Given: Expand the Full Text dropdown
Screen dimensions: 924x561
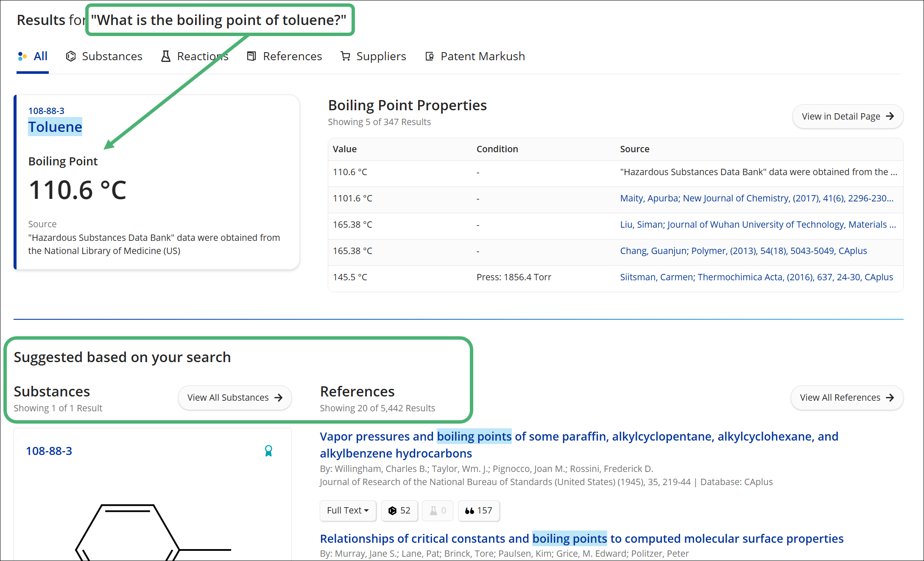Looking at the screenshot, I should click(348, 511).
